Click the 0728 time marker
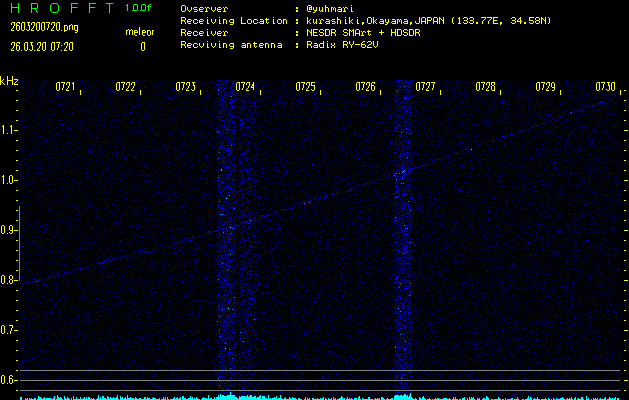 pos(485,87)
